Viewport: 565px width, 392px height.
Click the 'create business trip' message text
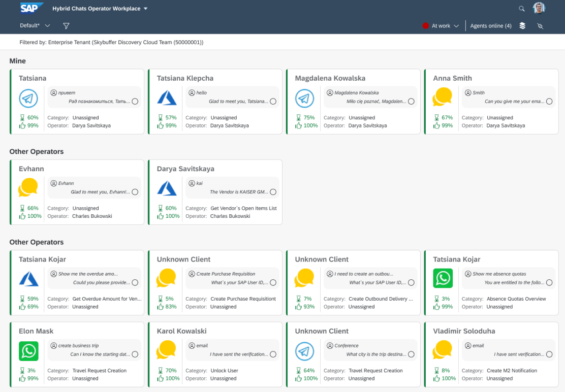(x=79, y=346)
